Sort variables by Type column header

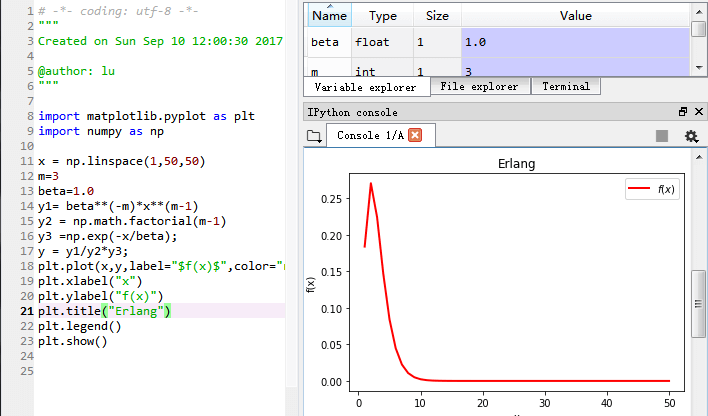click(382, 16)
